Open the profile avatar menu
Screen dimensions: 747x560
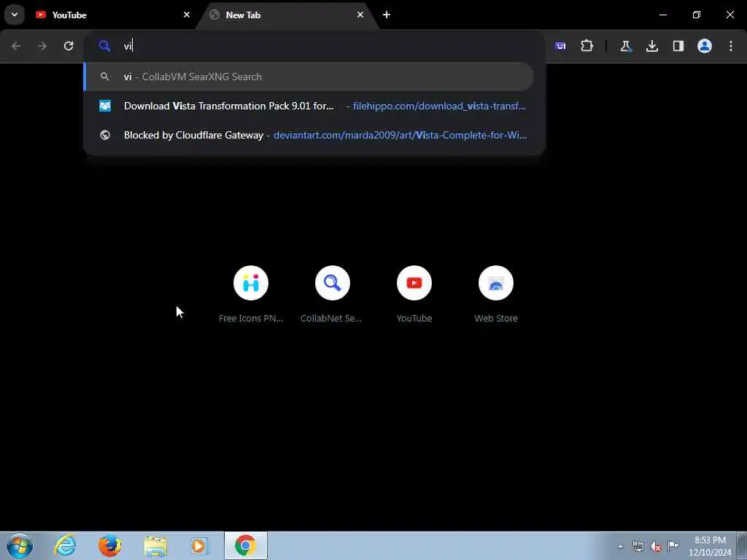point(705,46)
